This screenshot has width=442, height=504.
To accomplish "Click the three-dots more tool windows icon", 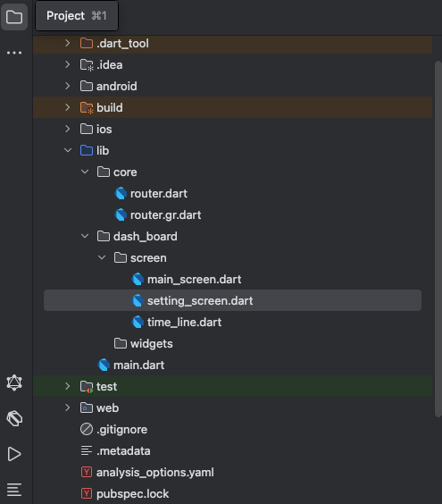I will click(x=14, y=53).
